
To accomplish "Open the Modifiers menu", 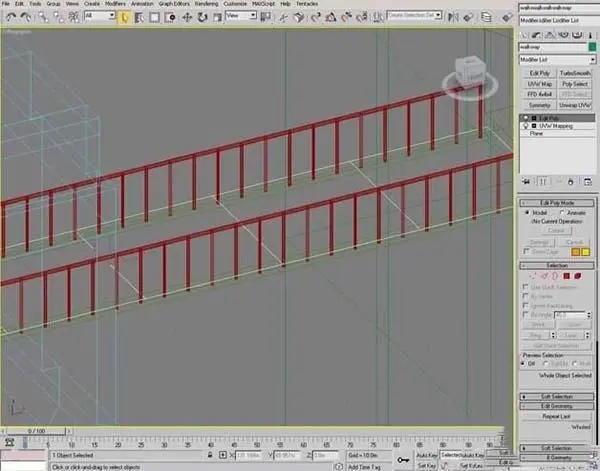I will click(x=115, y=3).
